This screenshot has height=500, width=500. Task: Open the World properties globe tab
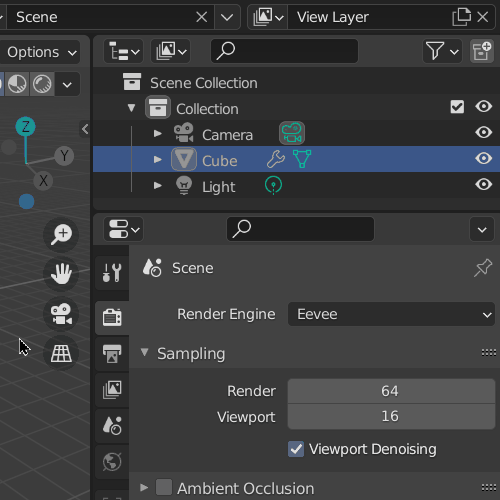click(112, 462)
